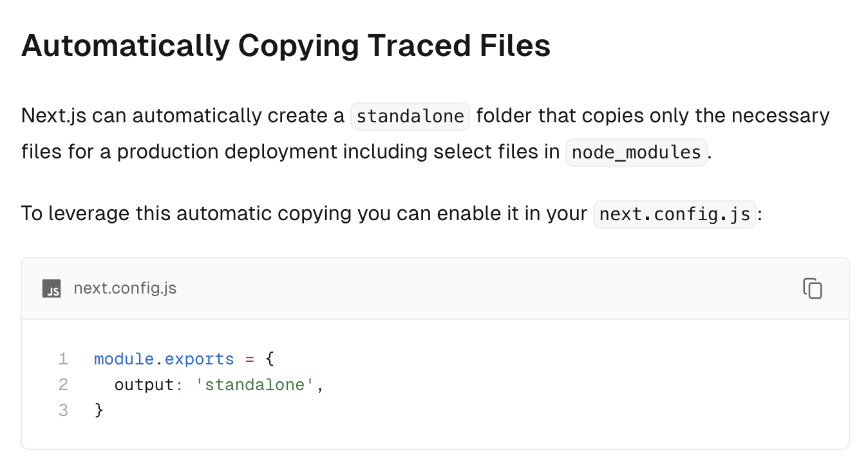This screenshot has width=868, height=470.
Task: Copy the next.config.js code snippet
Action: click(x=813, y=288)
